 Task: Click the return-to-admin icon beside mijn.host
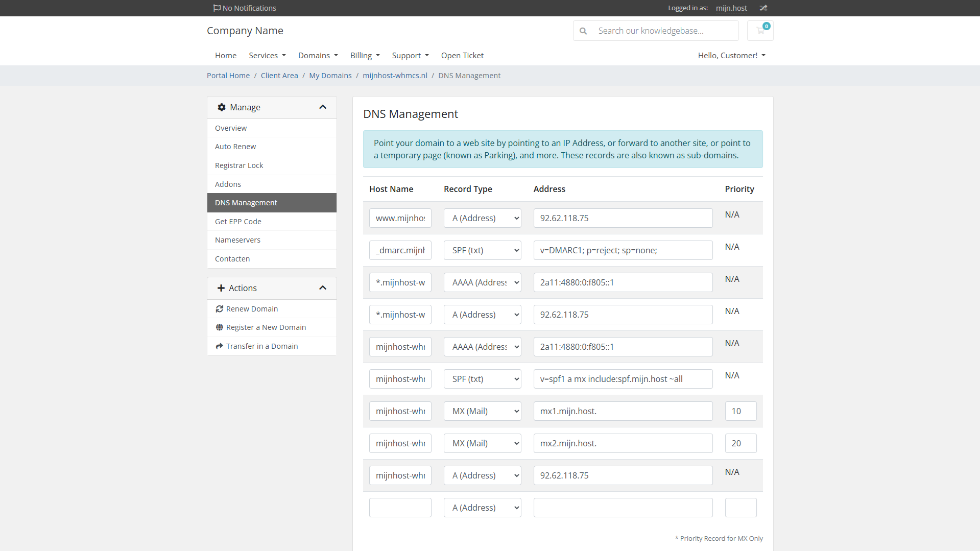[763, 8]
